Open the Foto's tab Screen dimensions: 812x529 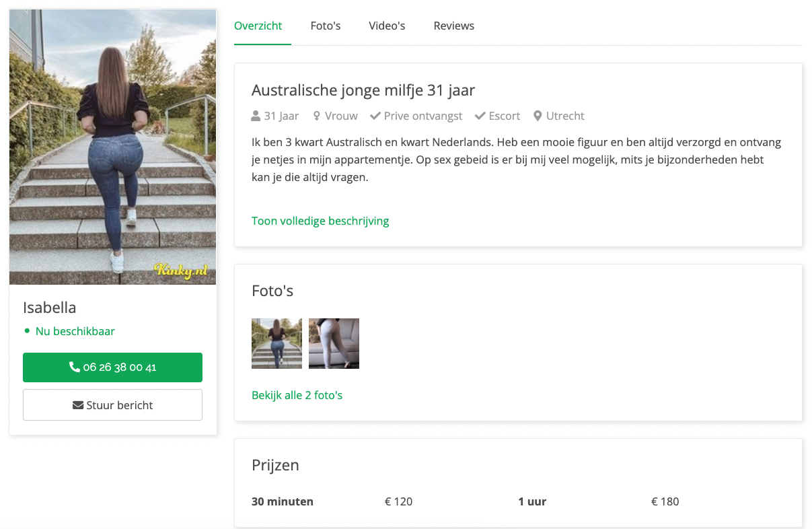point(326,26)
